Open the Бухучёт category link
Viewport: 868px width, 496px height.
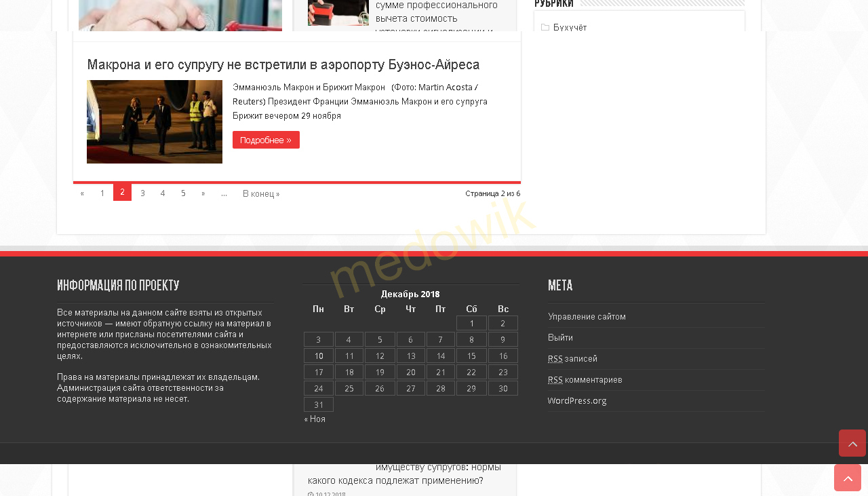pos(570,27)
